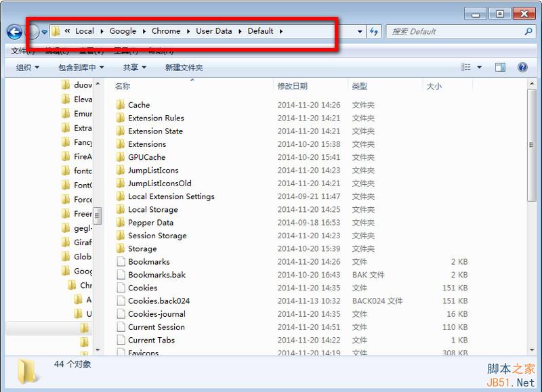Click the Back navigation arrow
Screen dimensions: 542x392
click(14, 32)
